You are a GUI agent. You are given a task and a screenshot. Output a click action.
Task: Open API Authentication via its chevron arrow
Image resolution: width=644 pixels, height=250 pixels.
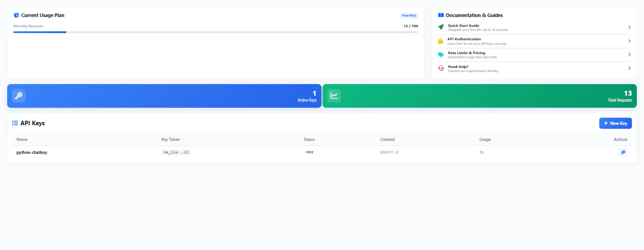(x=629, y=41)
